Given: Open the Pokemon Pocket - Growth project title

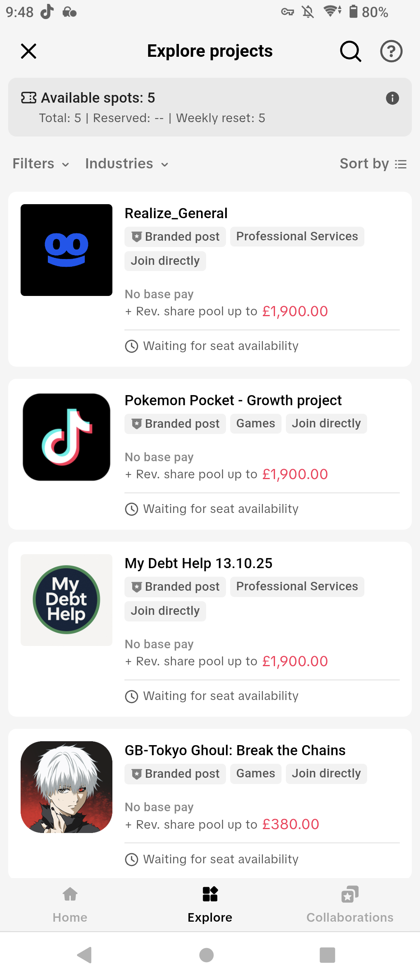Looking at the screenshot, I should point(233,400).
